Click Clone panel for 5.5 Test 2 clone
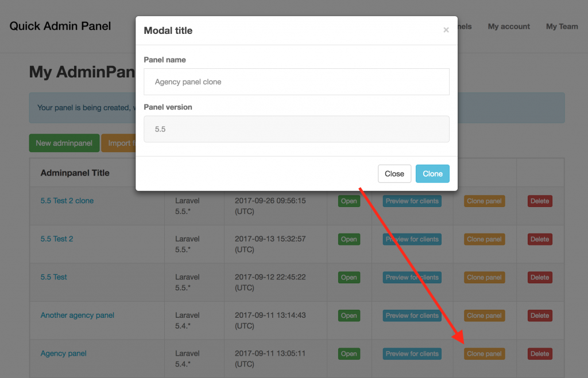 point(484,201)
